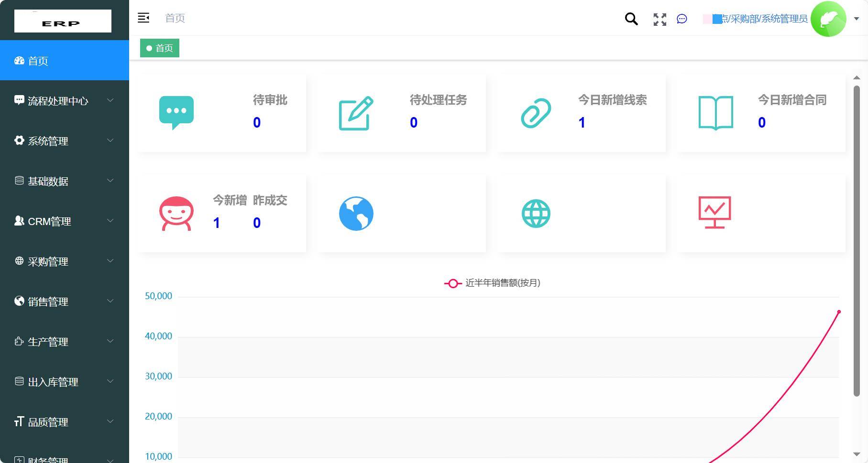Toggle the sidebar collapse icon
This screenshot has height=463, width=868.
143,18
